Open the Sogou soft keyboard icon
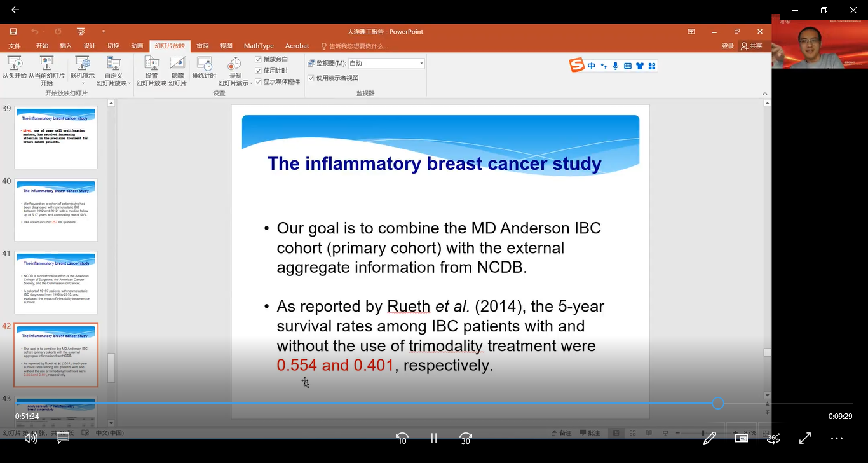 coord(628,66)
